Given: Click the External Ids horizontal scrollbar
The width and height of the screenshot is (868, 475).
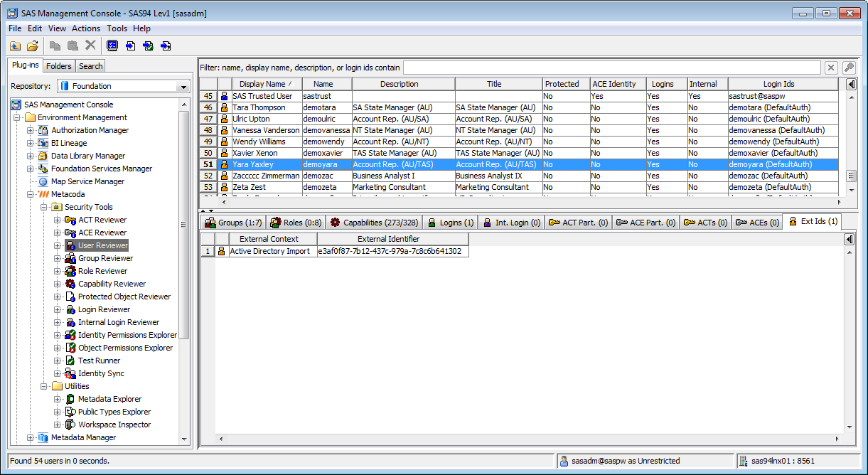Looking at the screenshot, I should click(530, 439).
